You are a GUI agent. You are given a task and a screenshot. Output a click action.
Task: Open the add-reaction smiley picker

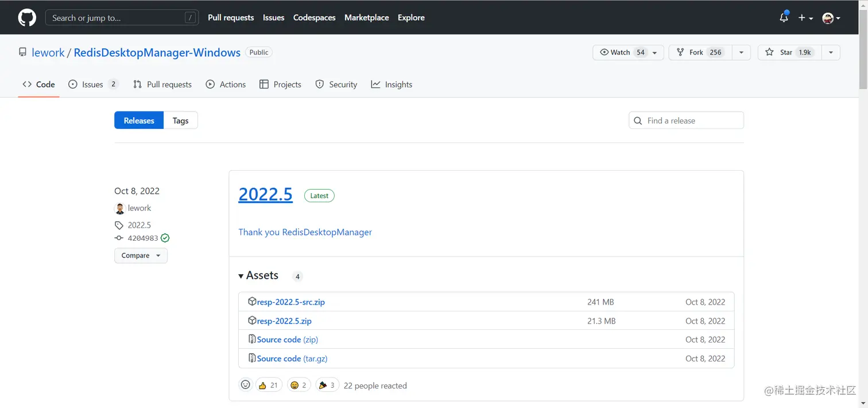click(246, 385)
